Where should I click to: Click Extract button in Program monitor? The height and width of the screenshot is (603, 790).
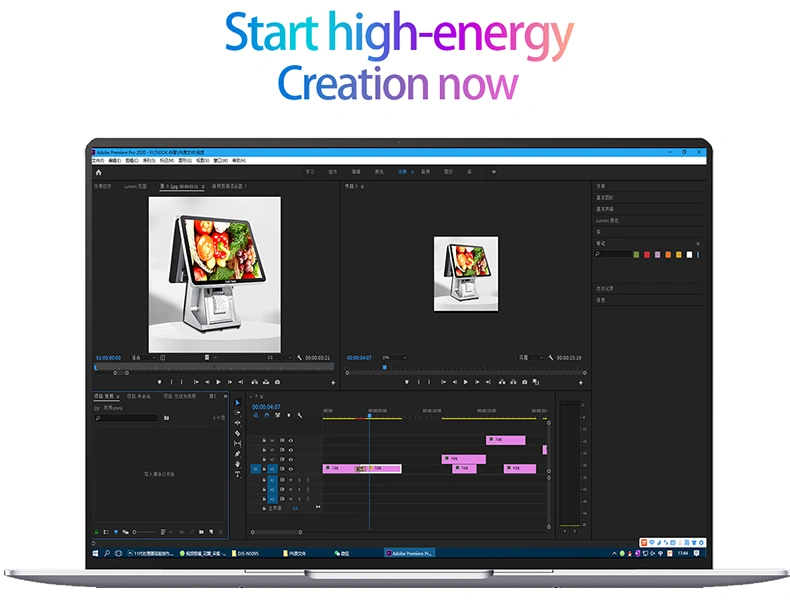(513, 382)
